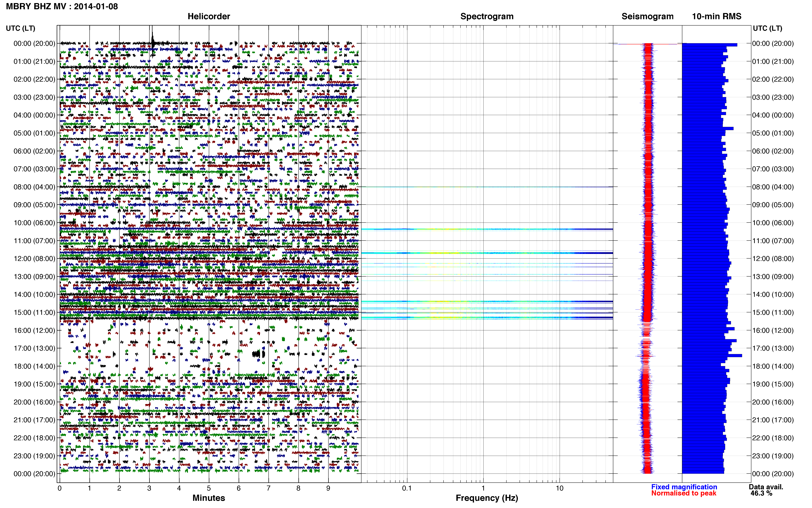Click frequency axis tick label "10"
812x508 pixels.
click(559, 488)
